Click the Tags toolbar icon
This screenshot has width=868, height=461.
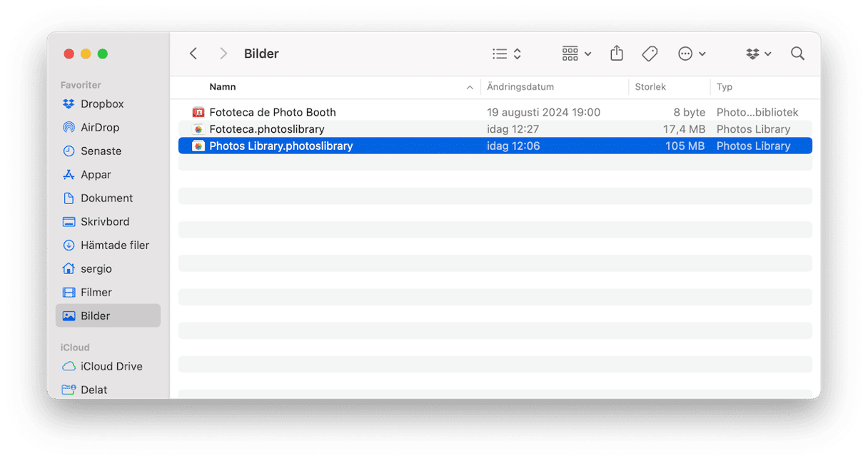click(x=650, y=54)
